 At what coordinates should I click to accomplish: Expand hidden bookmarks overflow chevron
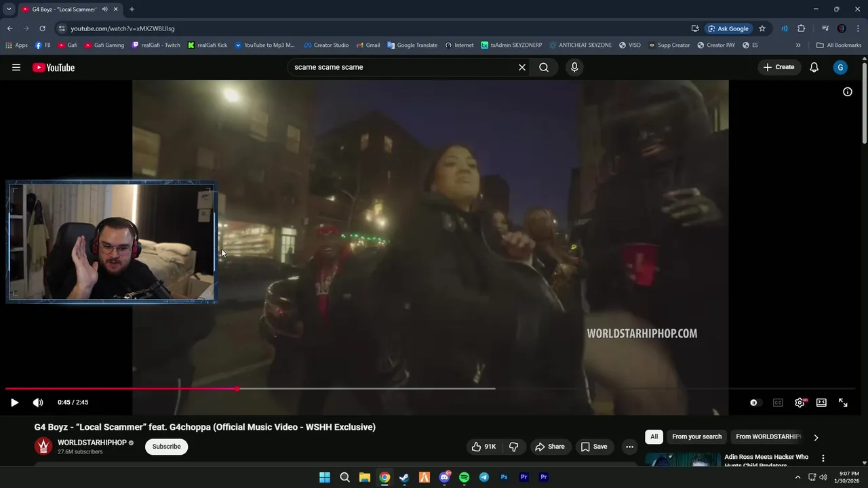pyautogui.click(x=798, y=45)
